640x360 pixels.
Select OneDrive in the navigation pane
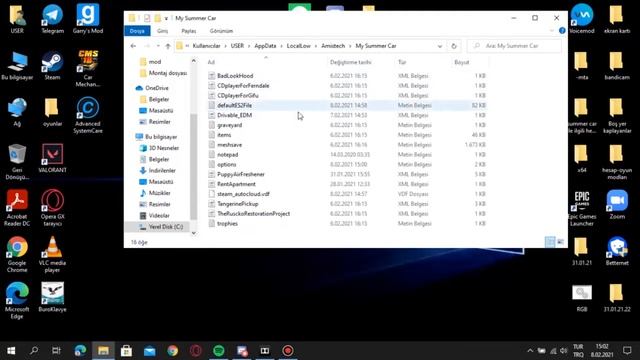(x=157, y=88)
